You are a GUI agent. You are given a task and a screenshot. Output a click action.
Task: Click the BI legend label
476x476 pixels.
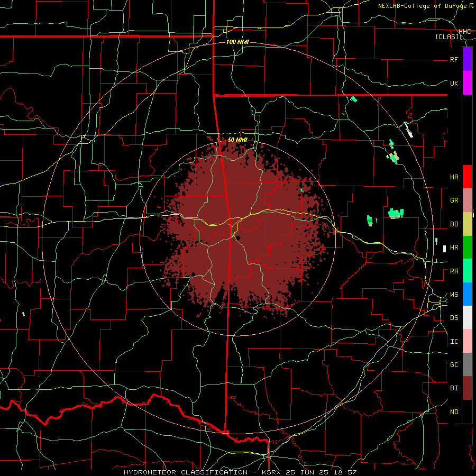click(454, 388)
